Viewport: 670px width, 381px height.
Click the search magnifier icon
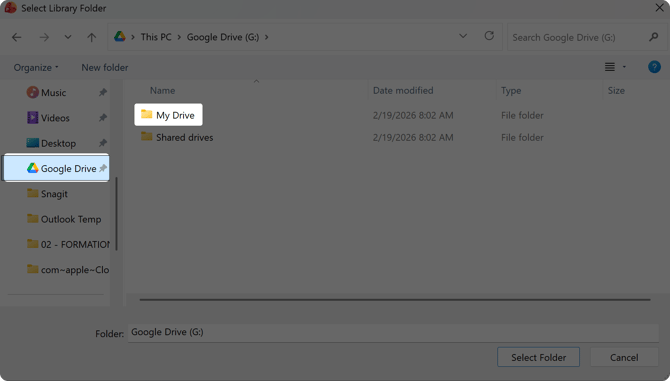click(x=653, y=37)
